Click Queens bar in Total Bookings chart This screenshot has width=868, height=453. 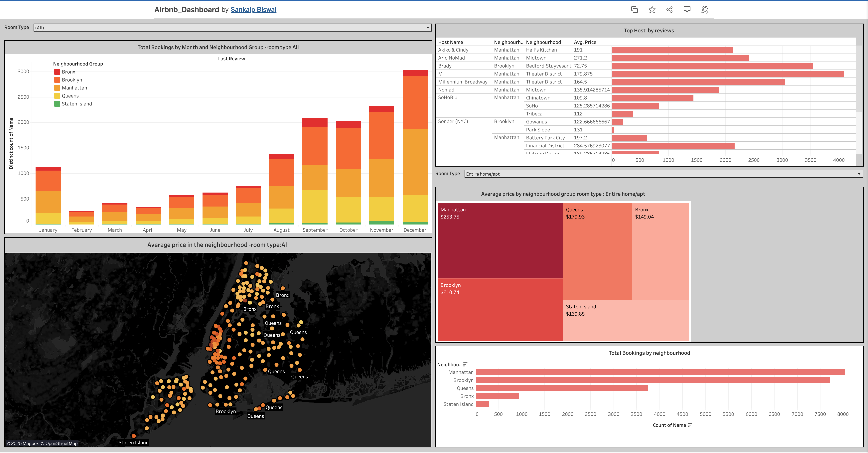click(562, 388)
